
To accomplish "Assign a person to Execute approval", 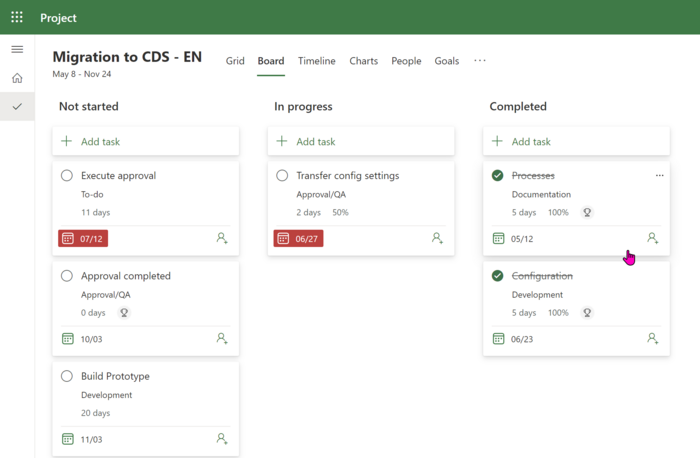I will coord(222,238).
